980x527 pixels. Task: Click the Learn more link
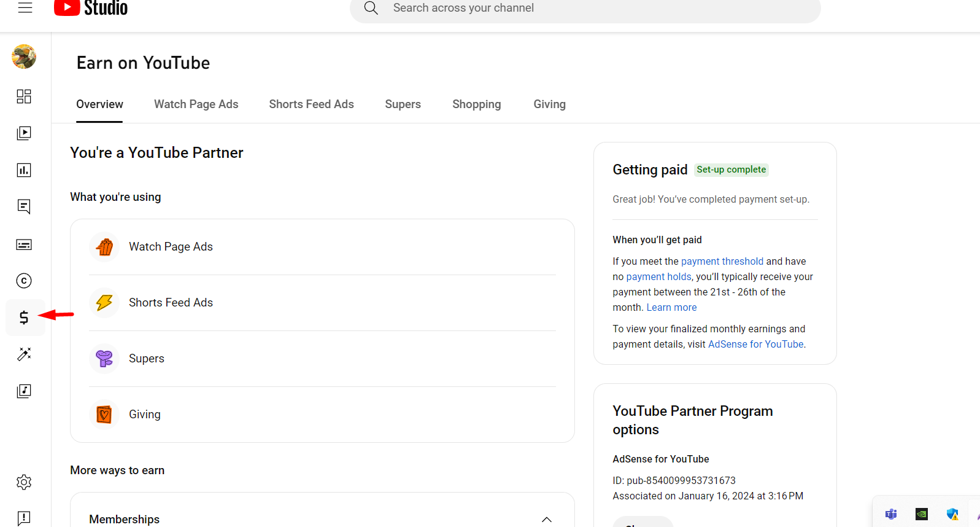tap(671, 307)
